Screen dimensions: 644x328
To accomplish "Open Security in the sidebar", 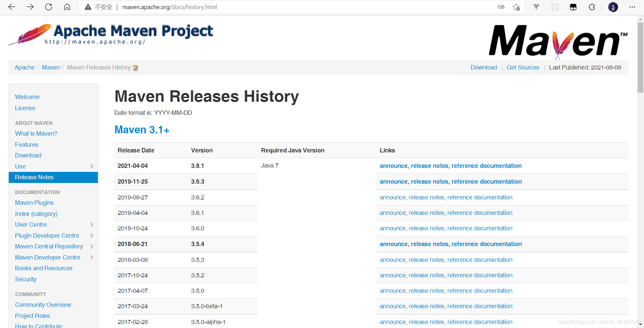I will [x=25, y=279].
